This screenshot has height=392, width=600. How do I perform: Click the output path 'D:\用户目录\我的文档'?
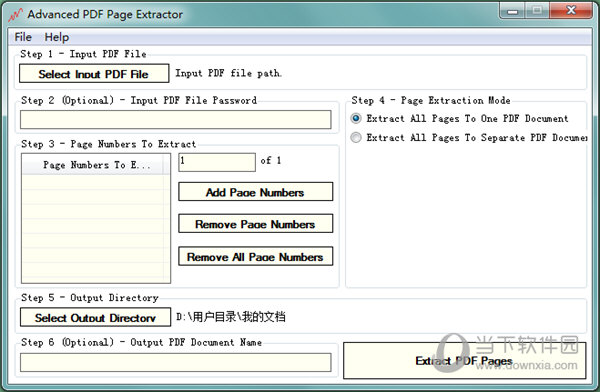coord(231,317)
